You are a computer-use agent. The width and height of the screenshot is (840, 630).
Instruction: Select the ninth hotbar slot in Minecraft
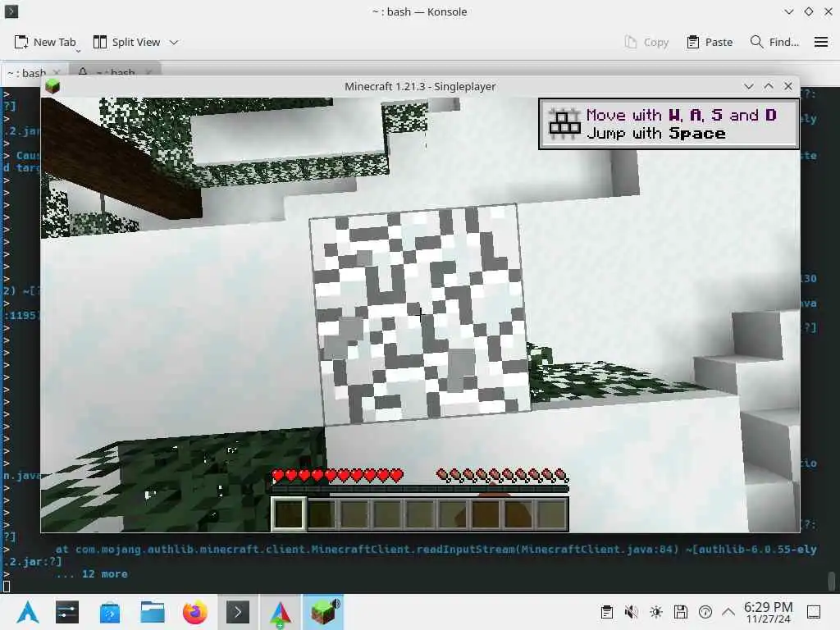coord(551,514)
